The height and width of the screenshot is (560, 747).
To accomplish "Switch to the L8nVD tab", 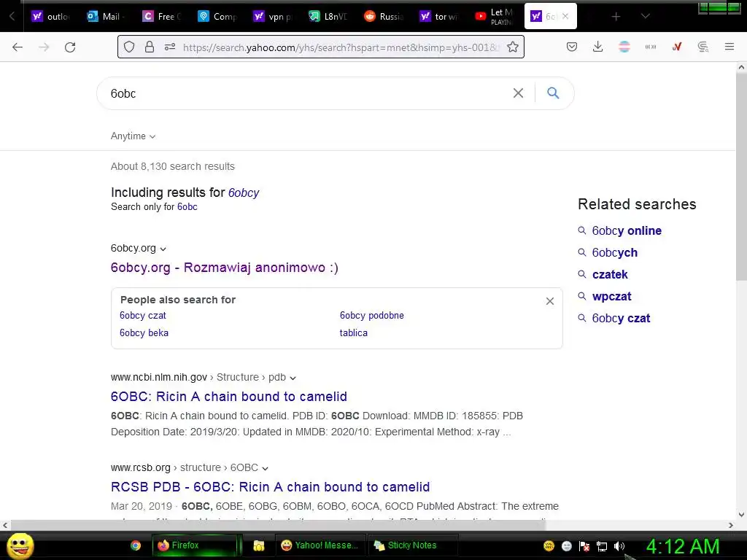I will click(328, 16).
